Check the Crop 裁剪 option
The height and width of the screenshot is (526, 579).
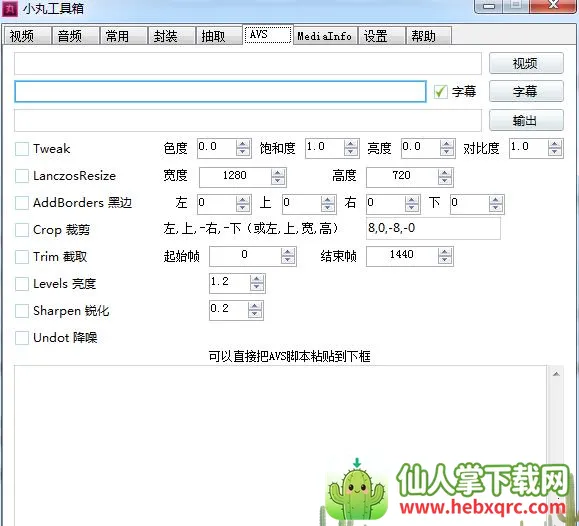(x=22, y=230)
